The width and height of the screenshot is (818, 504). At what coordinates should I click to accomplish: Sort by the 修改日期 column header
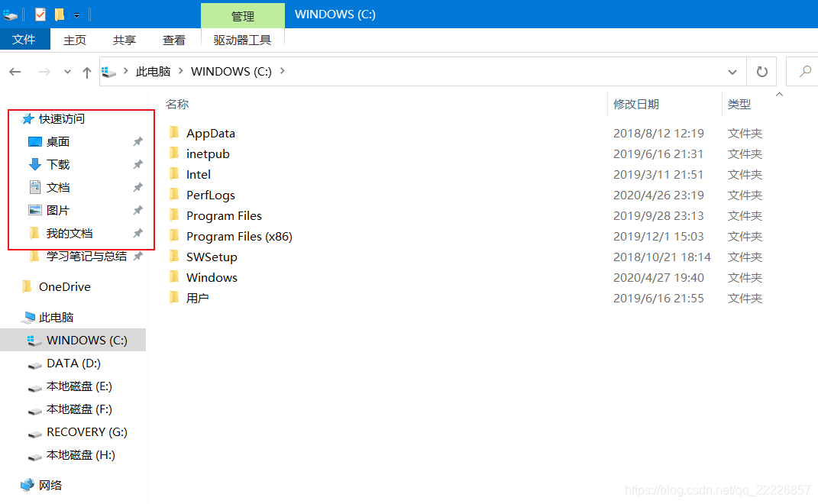[x=636, y=105]
